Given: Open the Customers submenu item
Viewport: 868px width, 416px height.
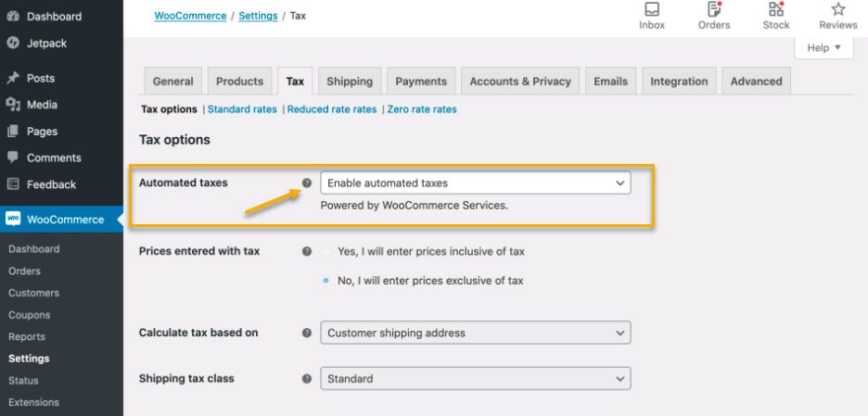Looking at the screenshot, I should click(33, 293).
